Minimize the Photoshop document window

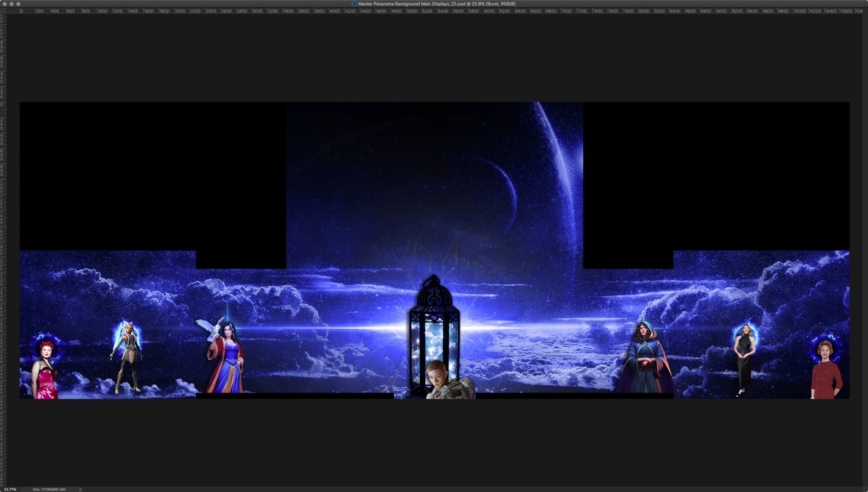12,3
